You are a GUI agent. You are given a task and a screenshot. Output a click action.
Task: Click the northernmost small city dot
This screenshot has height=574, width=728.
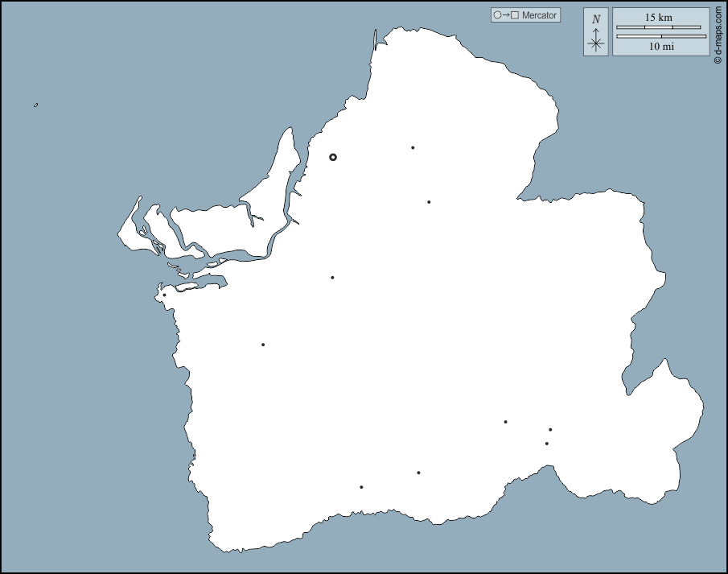coord(413,147)
